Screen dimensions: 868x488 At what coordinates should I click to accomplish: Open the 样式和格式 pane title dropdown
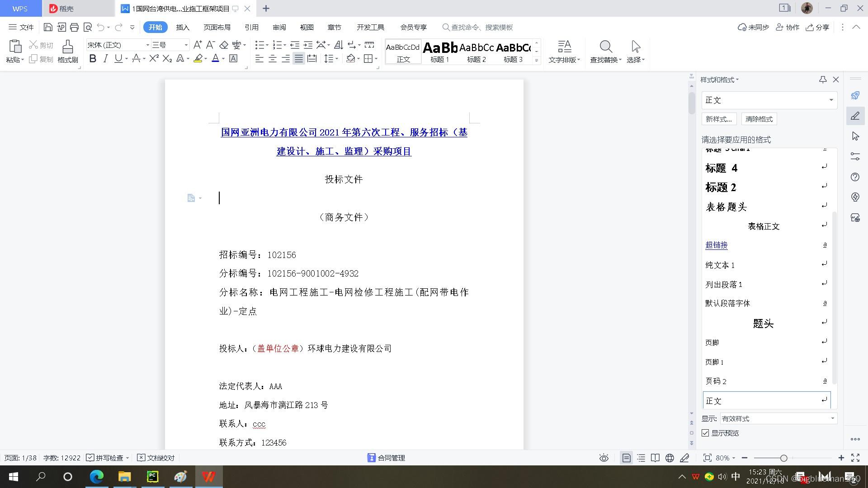[x=720, y=80]
